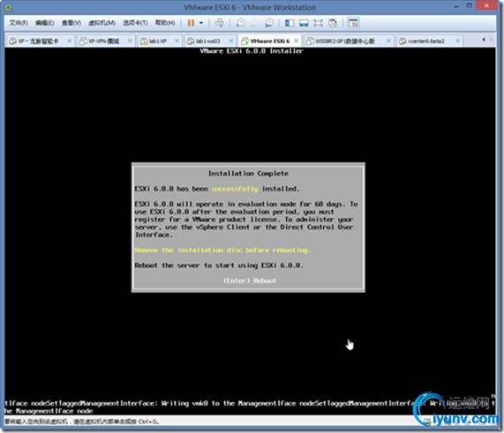Click the status bar Ctrl+G hint text
The width and height of the screenshot is (504, 433).
[x=81, y=422]
